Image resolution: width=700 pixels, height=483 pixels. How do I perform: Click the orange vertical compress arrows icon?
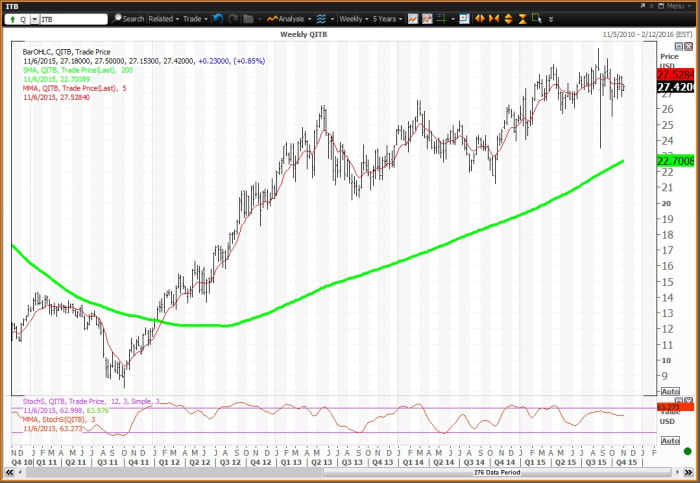pyautogui.click(x=520, y=19)
